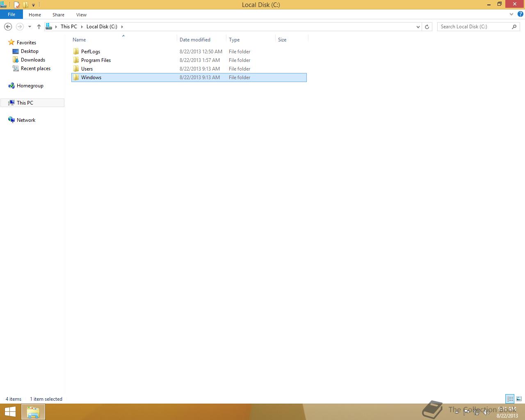Click Program Files date 8/22/2013 1:57 AM
The width and height of the screenshot is (525, 420).
[200, 60]
